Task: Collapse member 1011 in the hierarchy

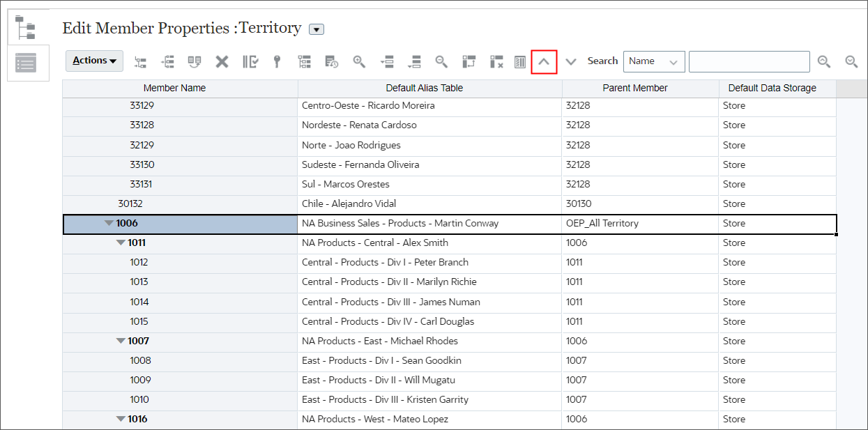Action: pyautogui.click(x=120, y=243)
